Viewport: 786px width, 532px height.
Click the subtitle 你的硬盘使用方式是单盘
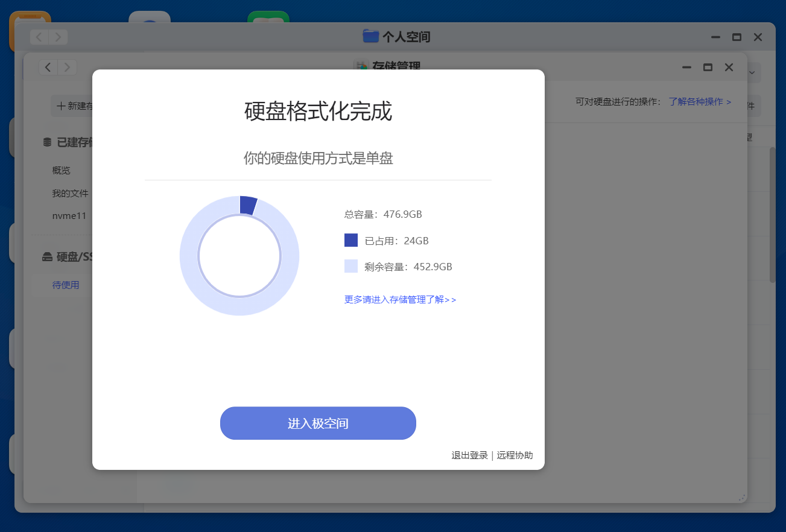tap(318, 159)
